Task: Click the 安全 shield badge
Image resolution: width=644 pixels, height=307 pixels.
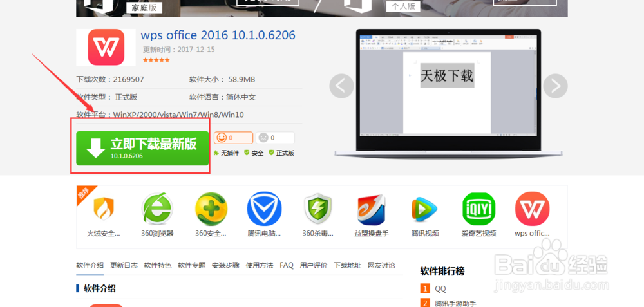Action: [254, 153]
